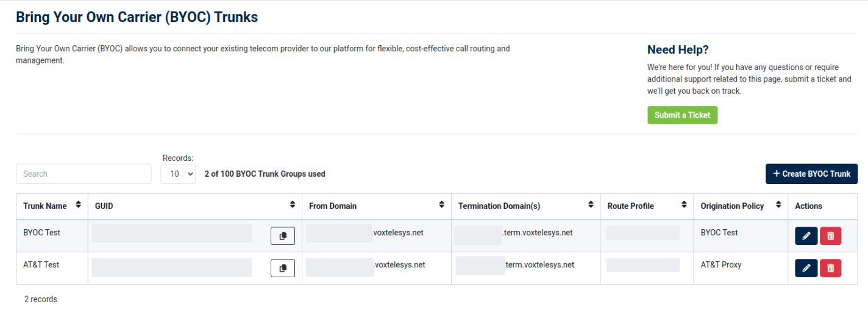
Task: Sort table by Trunk Name column
Action: 77,205
